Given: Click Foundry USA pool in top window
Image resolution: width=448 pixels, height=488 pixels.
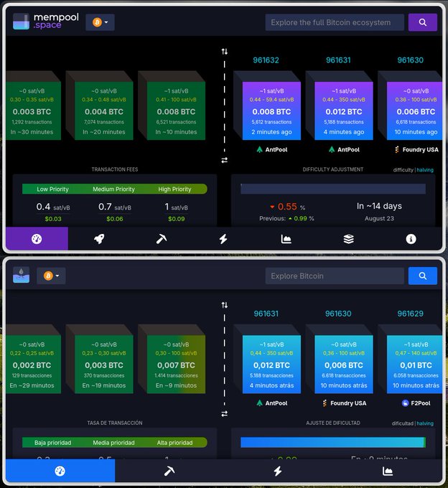Looking at the screenshot, I should [x=416, y=150].
